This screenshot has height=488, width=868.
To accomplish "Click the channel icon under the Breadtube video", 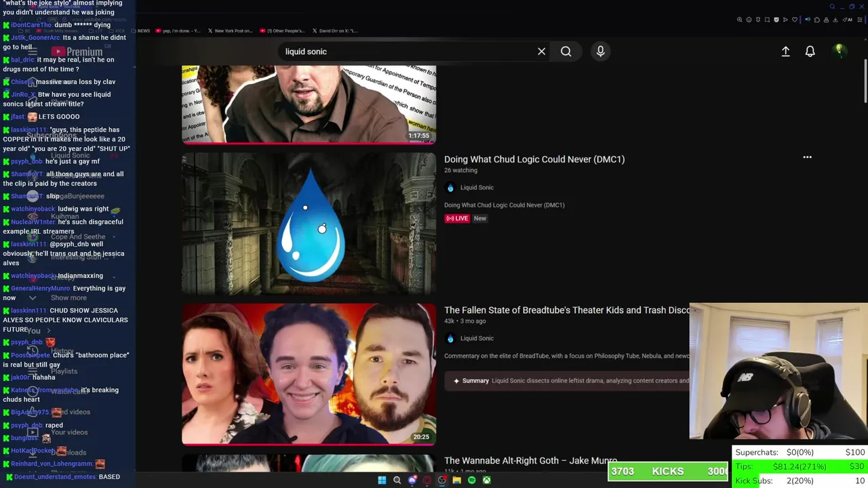I will pyautogui.click(x=450, y=338).
